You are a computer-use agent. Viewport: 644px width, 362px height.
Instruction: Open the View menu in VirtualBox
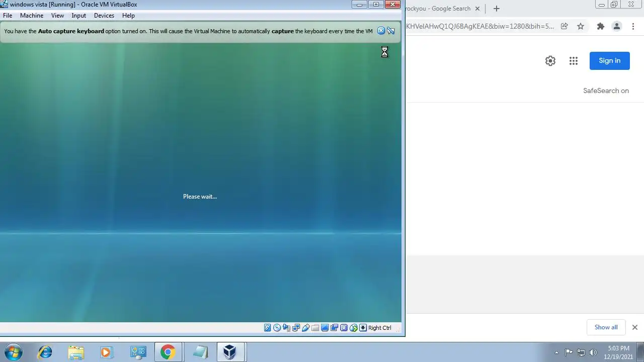click(x=57, y=16)
